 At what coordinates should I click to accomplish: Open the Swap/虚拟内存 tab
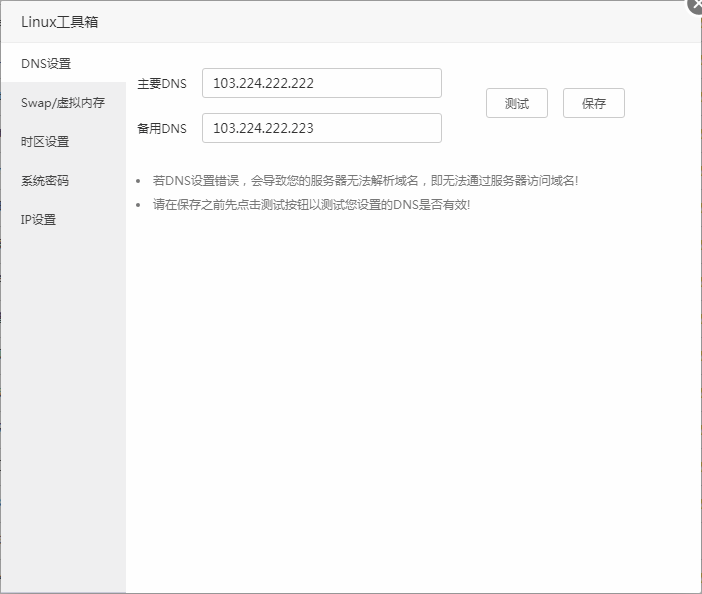[x=62, y=102]
